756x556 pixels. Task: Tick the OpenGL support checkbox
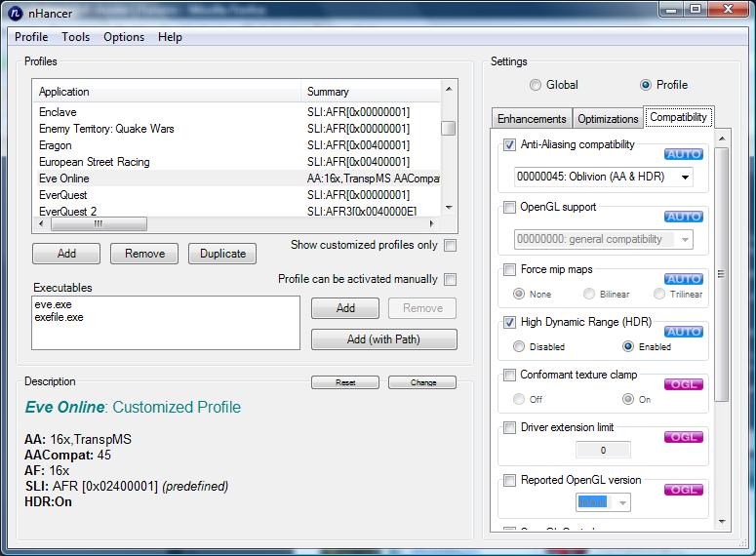[x=509, y=208]
